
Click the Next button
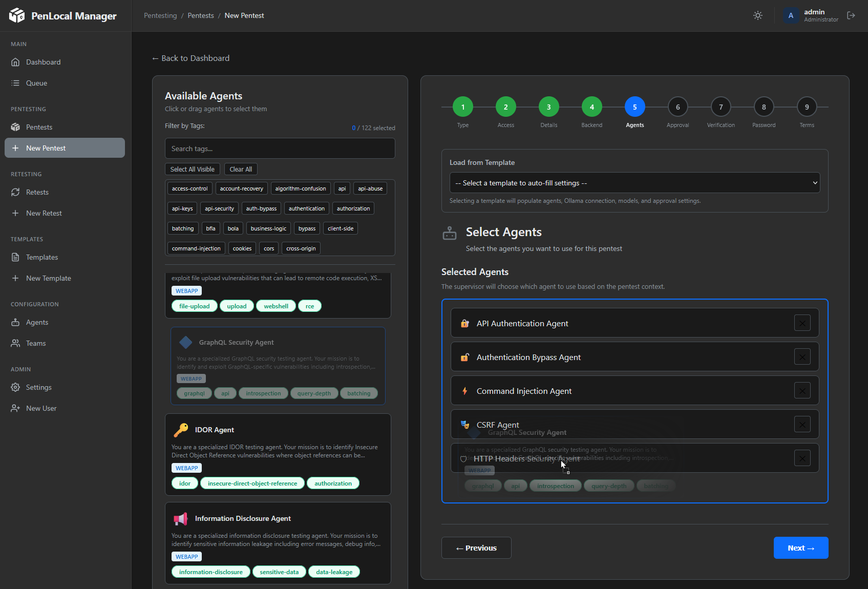pyautogui.click(x=800, y=548)
